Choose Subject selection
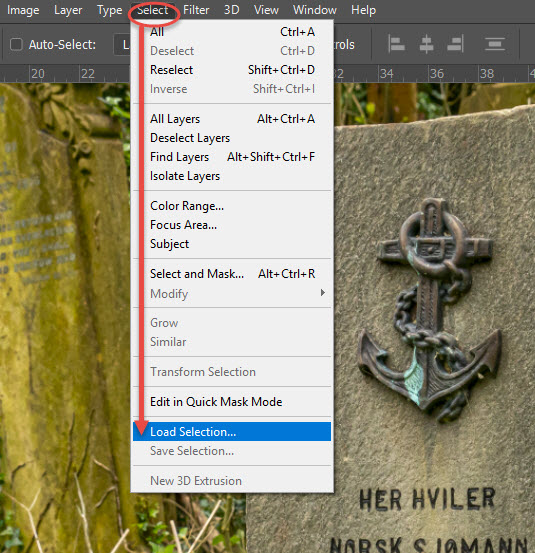Screen dimensions: 535x553 click(x=232, y=244)
